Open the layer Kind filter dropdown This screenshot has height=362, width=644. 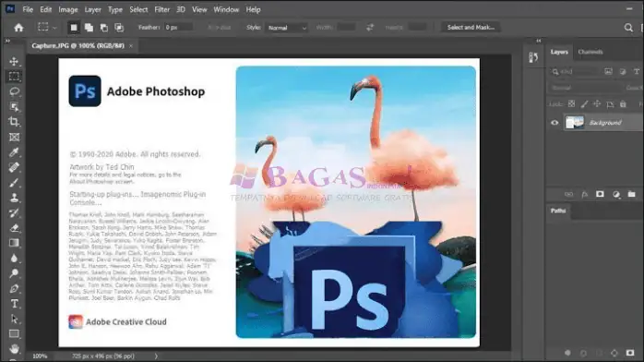click(575, 71)
